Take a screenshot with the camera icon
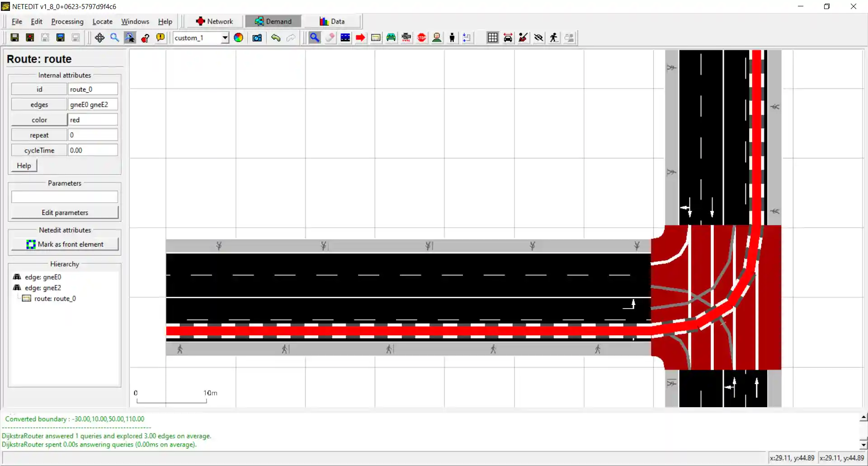Screen dimensions: 868x466 257,38
